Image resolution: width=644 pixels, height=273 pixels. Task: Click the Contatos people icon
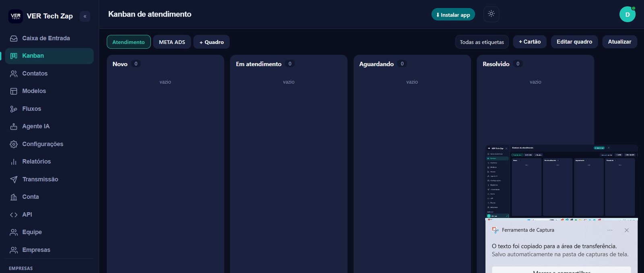click(x=14, y=74)
